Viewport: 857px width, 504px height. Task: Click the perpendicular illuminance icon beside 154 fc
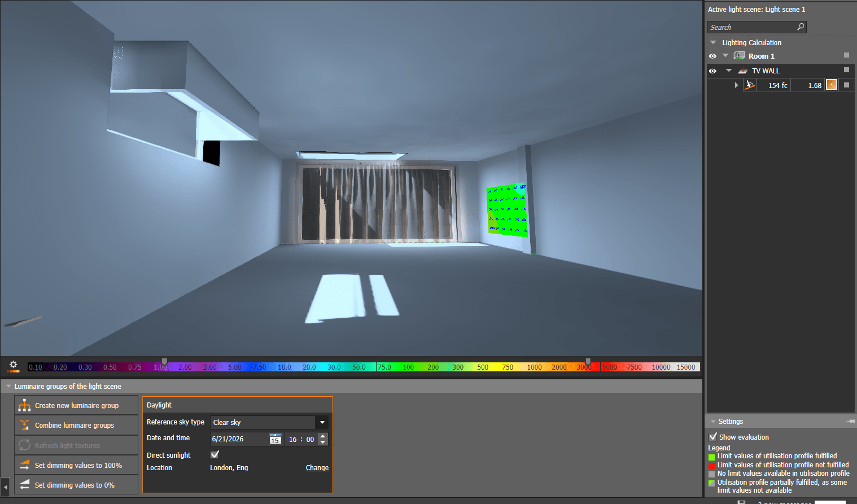tap(750, 85)
